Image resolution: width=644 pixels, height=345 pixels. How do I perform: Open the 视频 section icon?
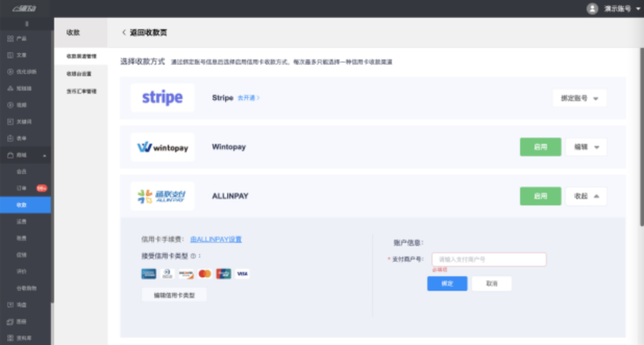click(10, 105)
